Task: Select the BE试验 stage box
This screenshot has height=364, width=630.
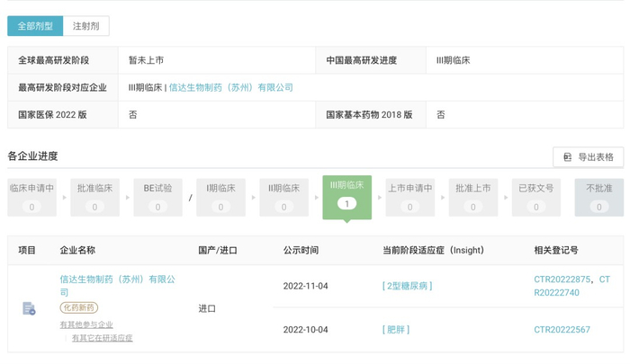Action: (157, 197)
